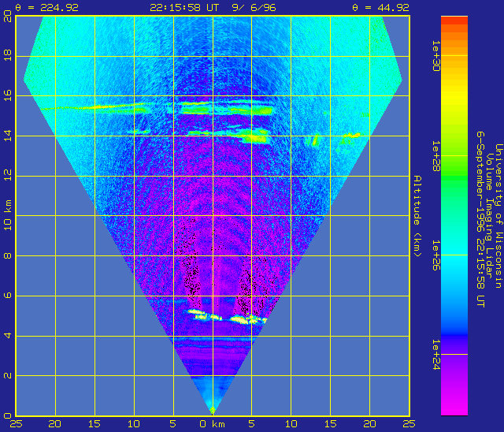This screenshot has height=432, width=504.
Task: Click the θ = 44.92 azimuth label
Action: 380,8
